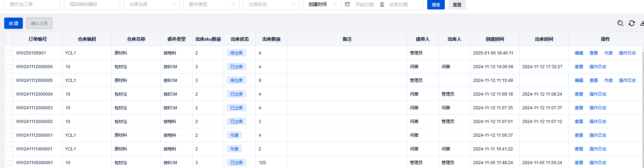Select the checkbox for order WW250106001

[9, 53]
